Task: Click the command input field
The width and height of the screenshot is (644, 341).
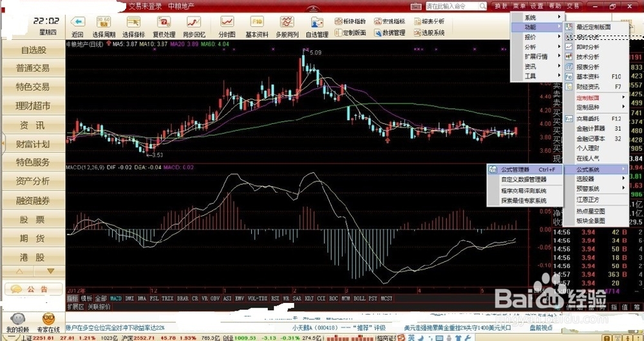Action: [452, 6]
